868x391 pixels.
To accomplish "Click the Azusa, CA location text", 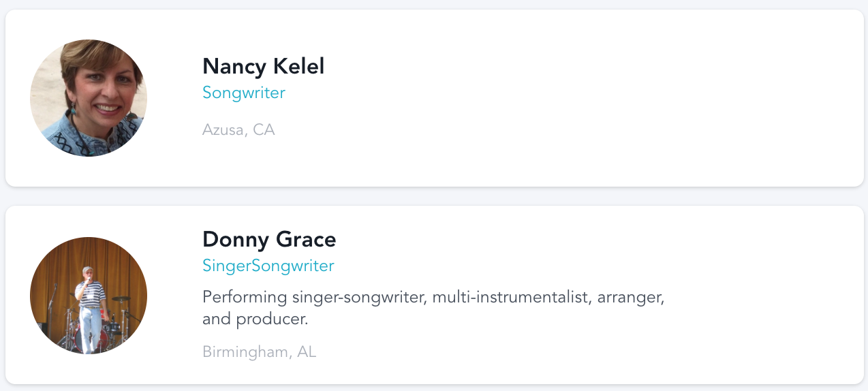I will (238, 129).
